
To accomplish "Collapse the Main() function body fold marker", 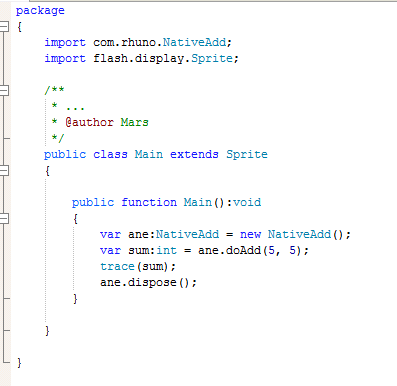I will (4, 219).
